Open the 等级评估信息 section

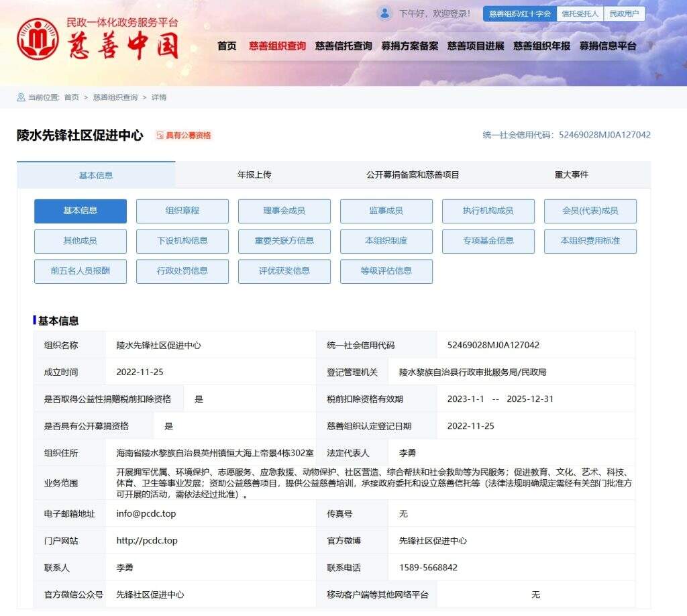[386, 271]
